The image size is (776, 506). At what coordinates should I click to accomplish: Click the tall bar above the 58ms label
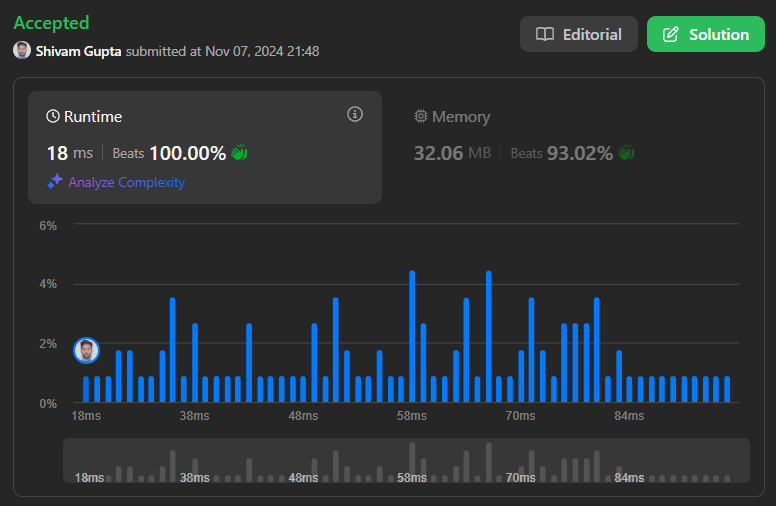[x=412, y=336]
